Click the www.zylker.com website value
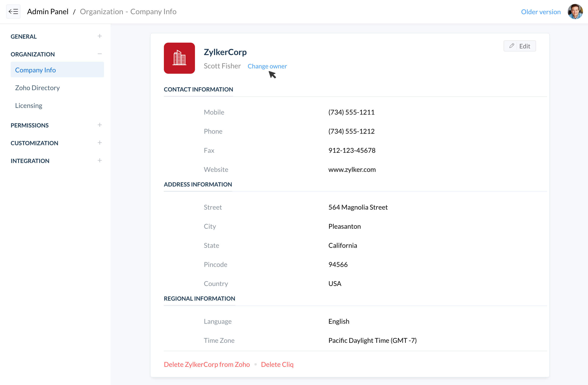The height and width of the screenshot is (385, 588). click(x=352, y=169)
